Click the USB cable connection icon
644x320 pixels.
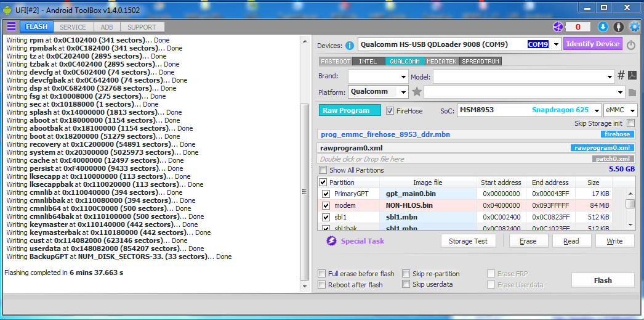coord(618,27)
